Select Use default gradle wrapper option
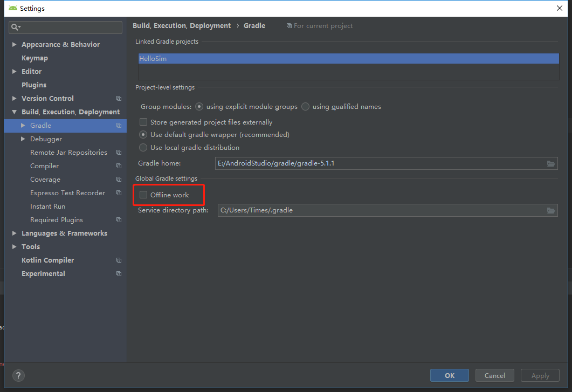This screenshot has width=572, height=392. click(x=143, y=135)
